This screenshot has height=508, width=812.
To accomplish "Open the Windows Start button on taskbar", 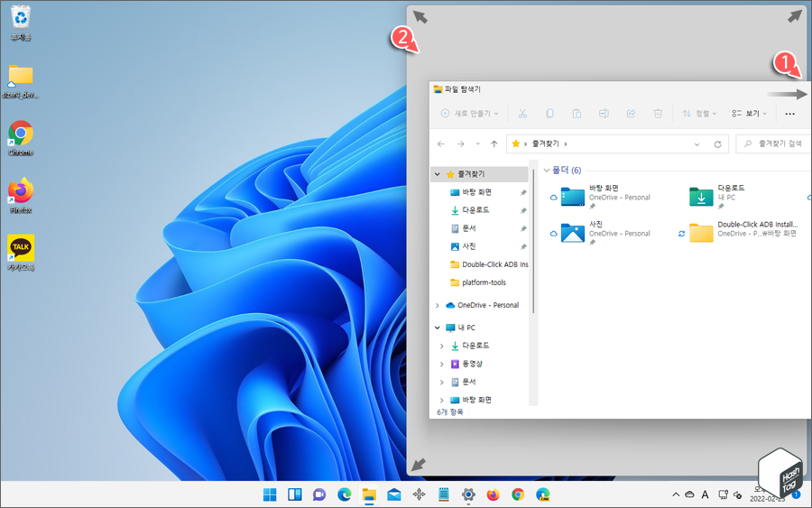I will click(x=270, y=495).
